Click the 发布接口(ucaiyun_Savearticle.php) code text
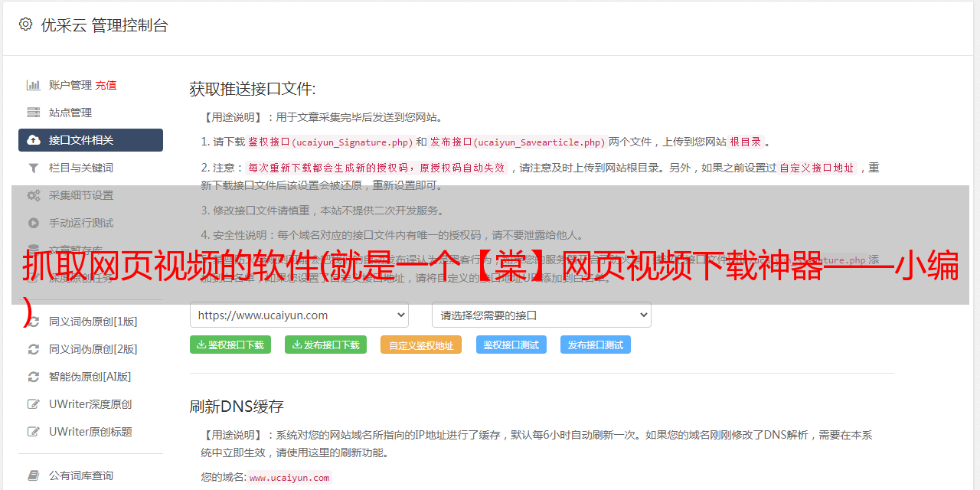 [518, 142]
